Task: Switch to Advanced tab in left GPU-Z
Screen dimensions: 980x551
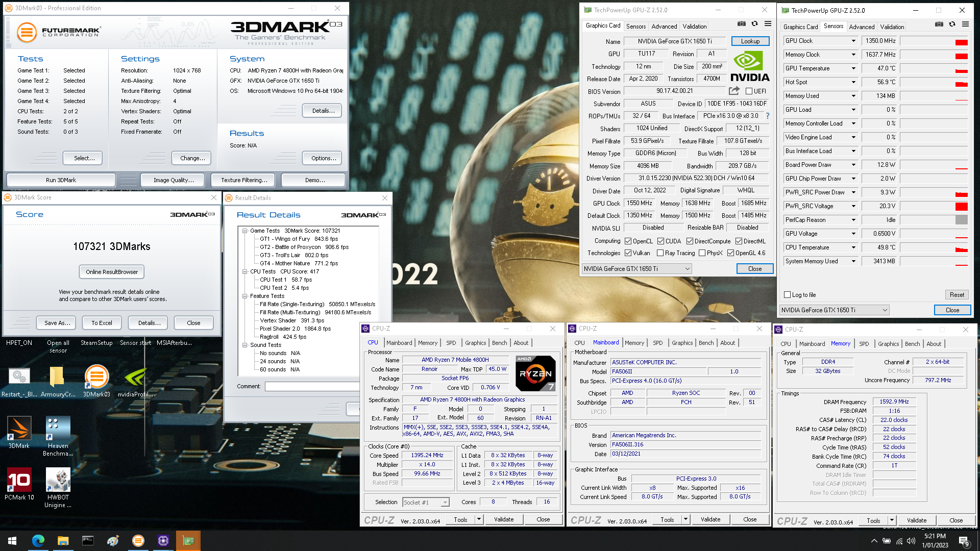Action: point(664,27)
